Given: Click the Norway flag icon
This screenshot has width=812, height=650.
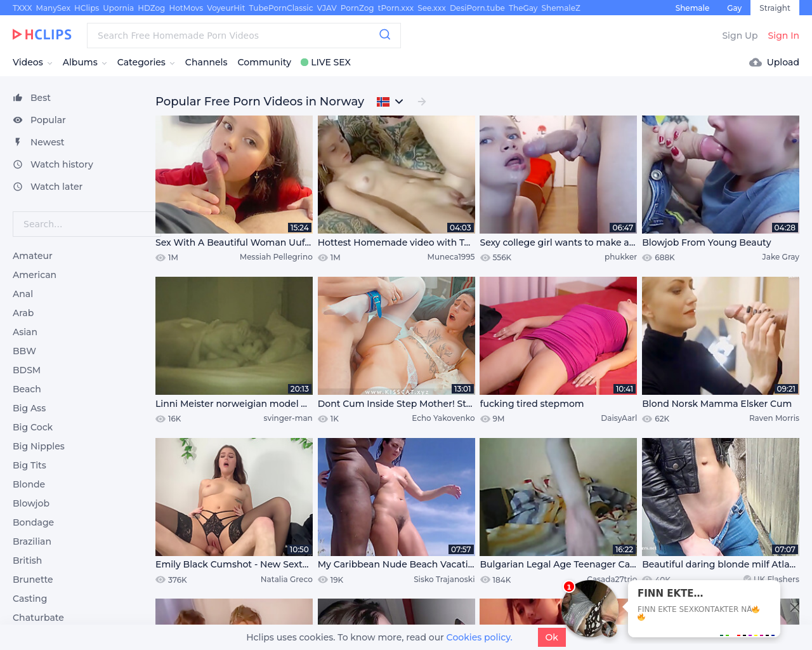Looking at the screenshot, I should coord(383,102).
